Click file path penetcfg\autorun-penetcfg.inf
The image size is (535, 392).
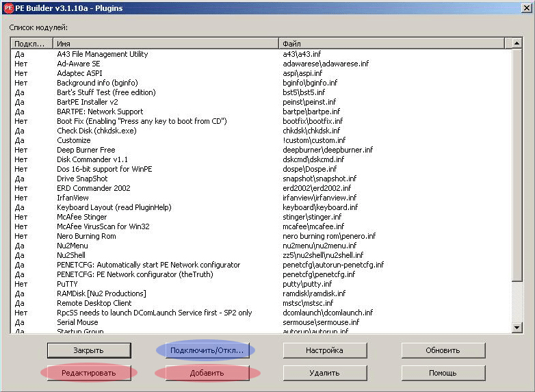333,265
